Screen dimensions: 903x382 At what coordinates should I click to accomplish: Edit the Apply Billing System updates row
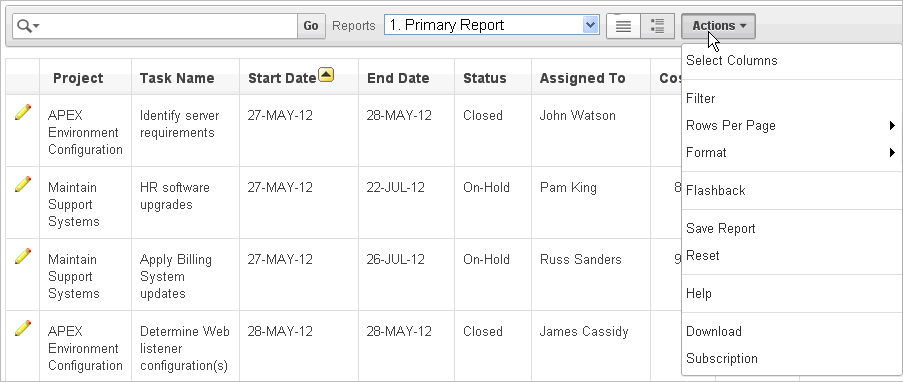tap(22, 256)
